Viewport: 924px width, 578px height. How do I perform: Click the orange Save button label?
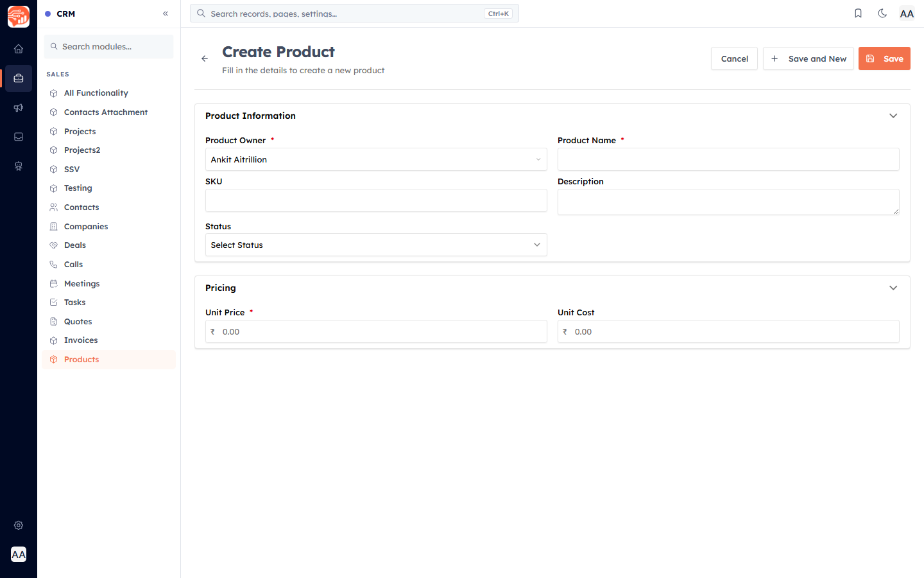(x=893, y=58)
